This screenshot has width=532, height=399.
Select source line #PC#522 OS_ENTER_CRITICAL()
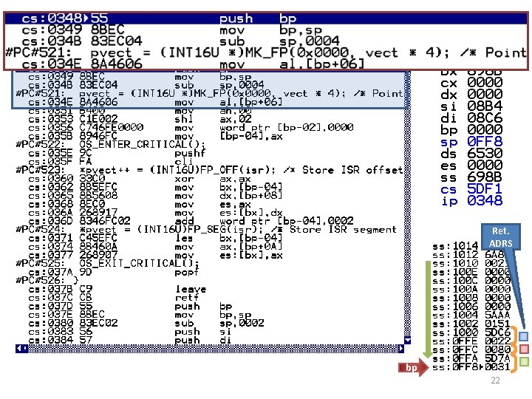pos(111,145)
